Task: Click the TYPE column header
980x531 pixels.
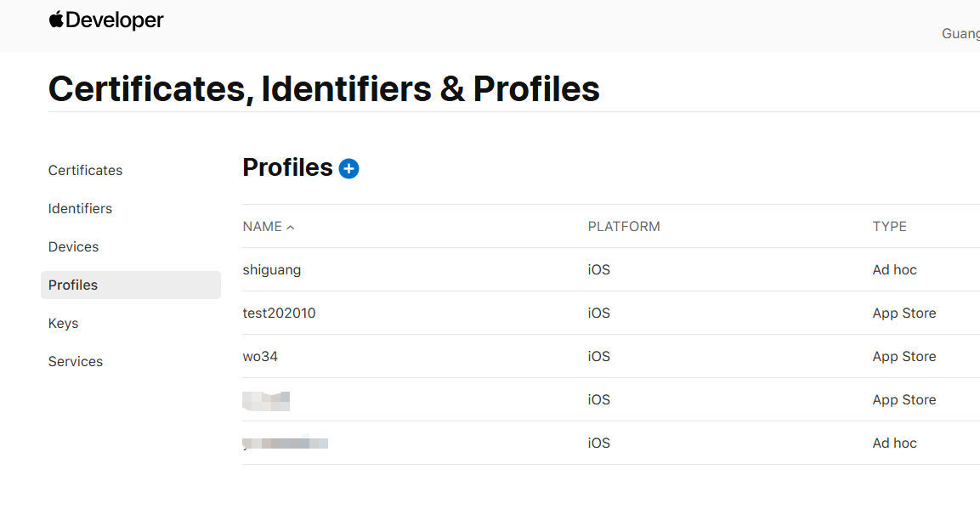Action: pos(889,227)
